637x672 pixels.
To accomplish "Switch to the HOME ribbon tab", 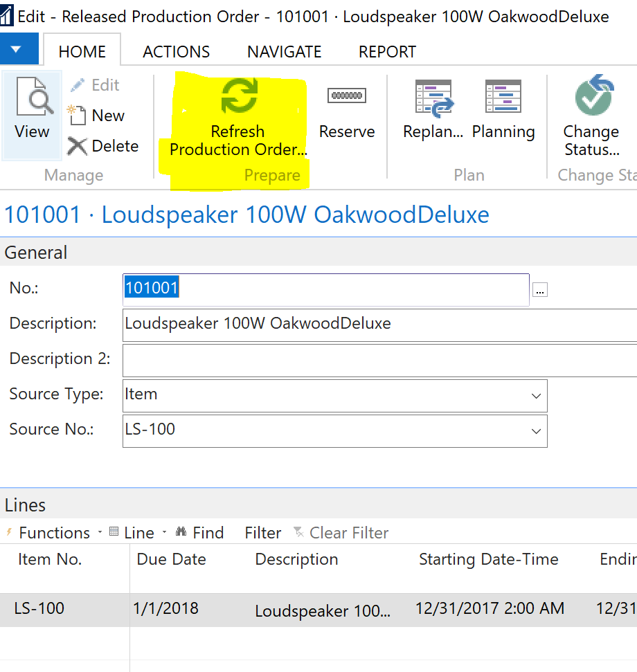I will click(82, 51).
